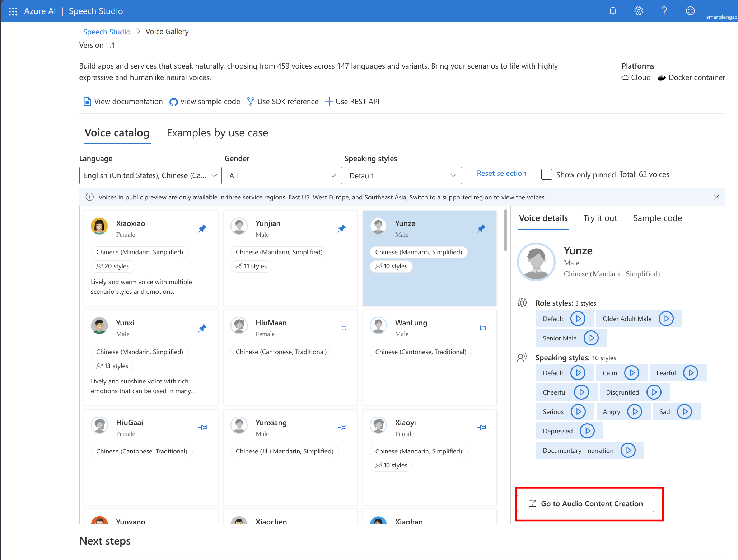The width and height of the screenshot is (738, 560).
Task: Play the Fearful speaking style
Action: click(x=691, y=373)
